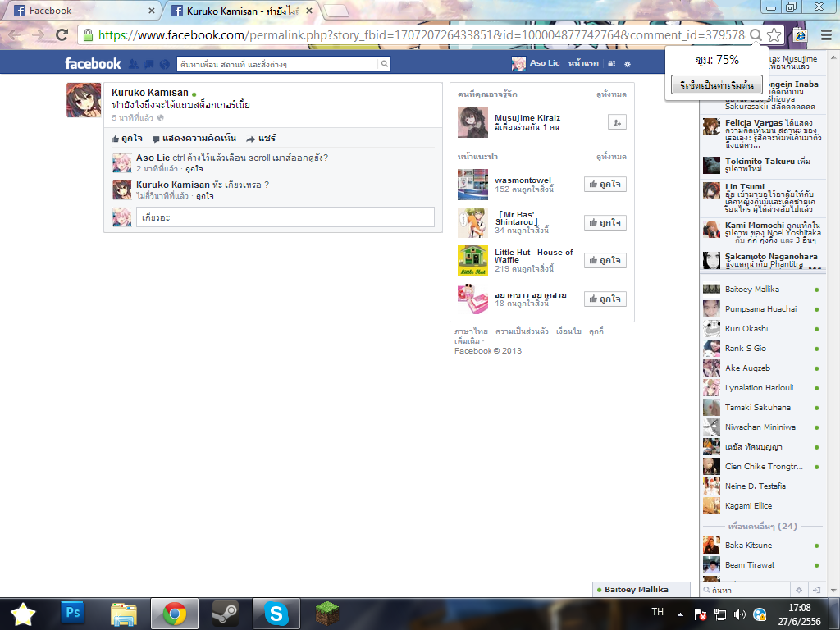
Task: Open Kuruko Kamisan's profile picture
Action: [x=84, y=100]
